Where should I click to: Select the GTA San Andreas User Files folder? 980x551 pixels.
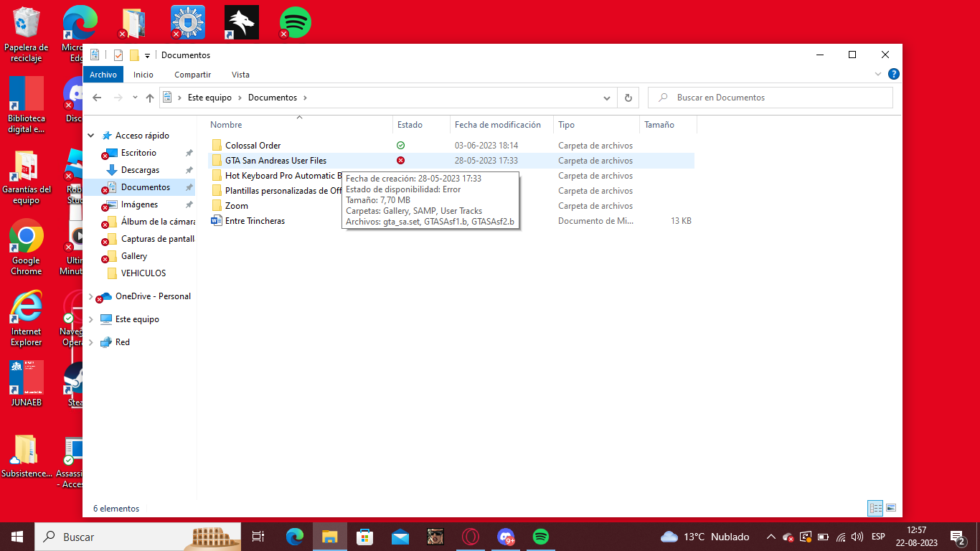click(x=275, y=161)
